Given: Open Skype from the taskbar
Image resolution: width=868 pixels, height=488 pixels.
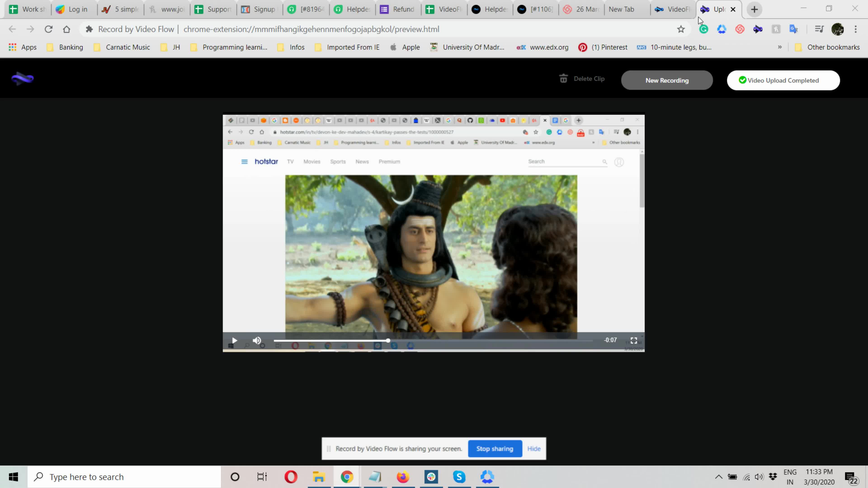Looking at the screenshot, I should [x=459, y=477].
